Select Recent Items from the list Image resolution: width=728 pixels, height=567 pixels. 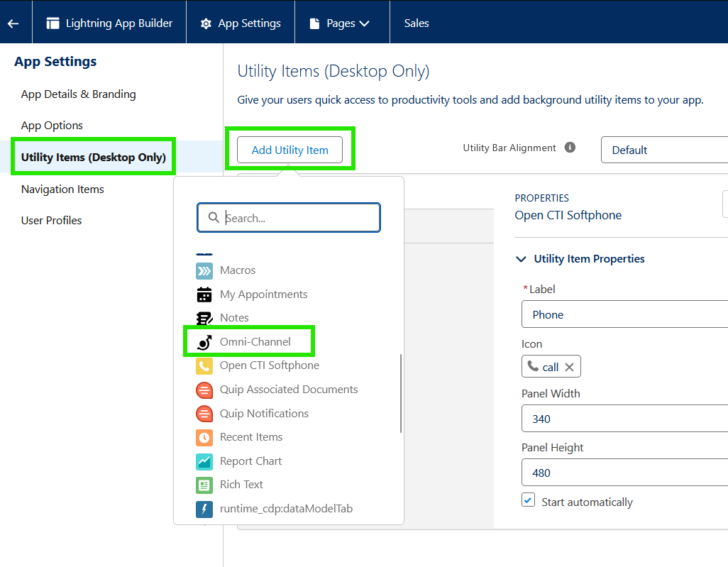coord(251,437)
